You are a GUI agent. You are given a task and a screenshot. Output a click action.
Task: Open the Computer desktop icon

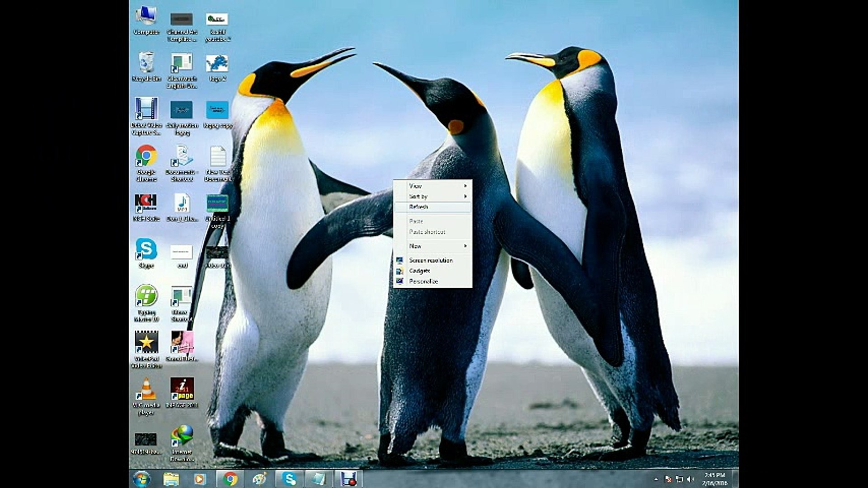tap(146, 20)
